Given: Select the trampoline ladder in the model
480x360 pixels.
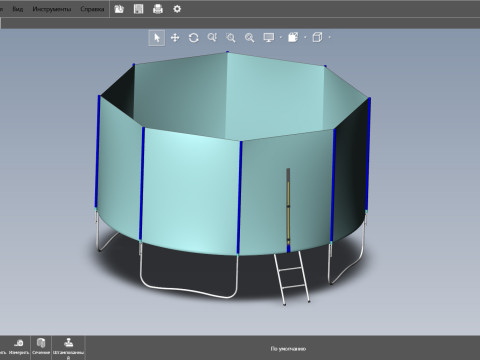Looking at the screenshot, I should (x=292, y=278).
